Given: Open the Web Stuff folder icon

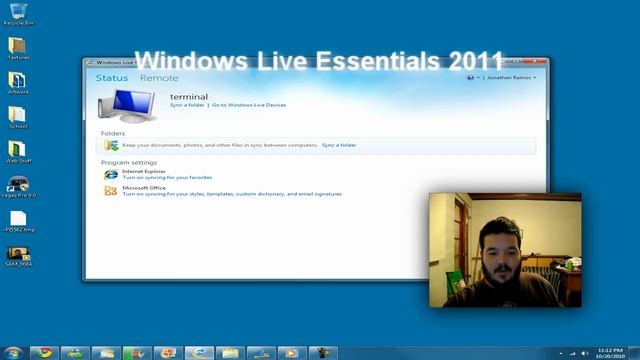Looking at the screenshot, I should click(18, 152).
